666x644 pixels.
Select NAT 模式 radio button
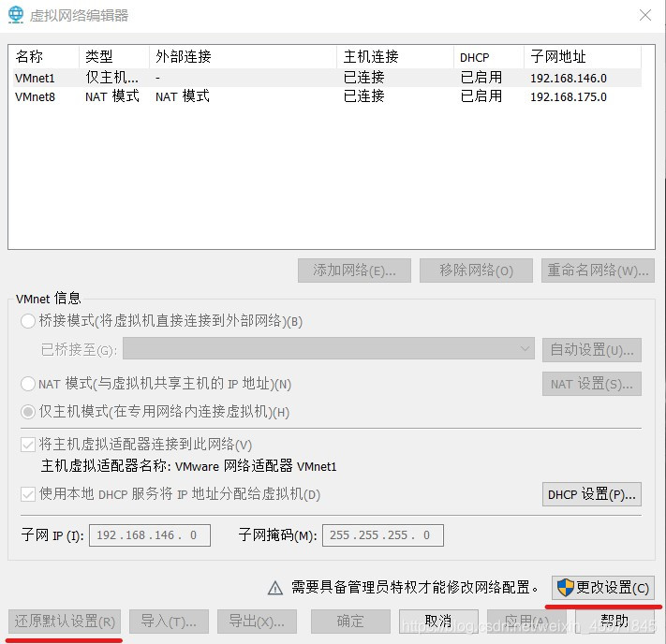28,384
